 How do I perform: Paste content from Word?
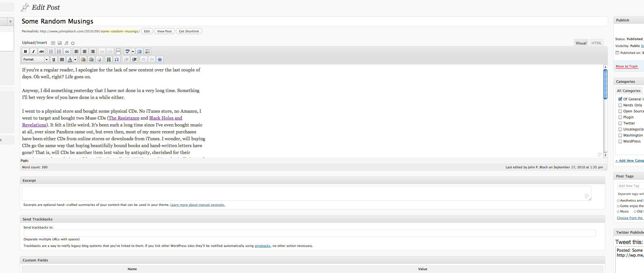(91, 59)
